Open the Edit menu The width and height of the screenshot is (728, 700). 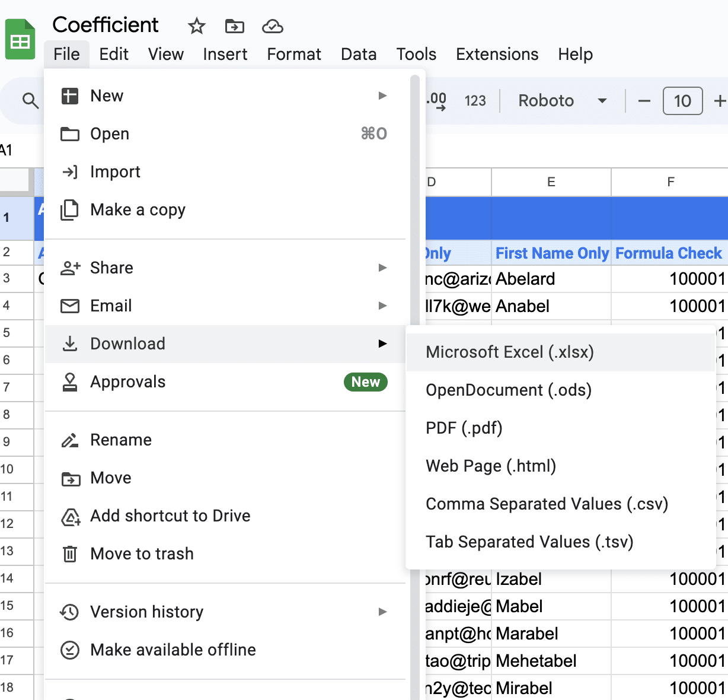[114, 54]
